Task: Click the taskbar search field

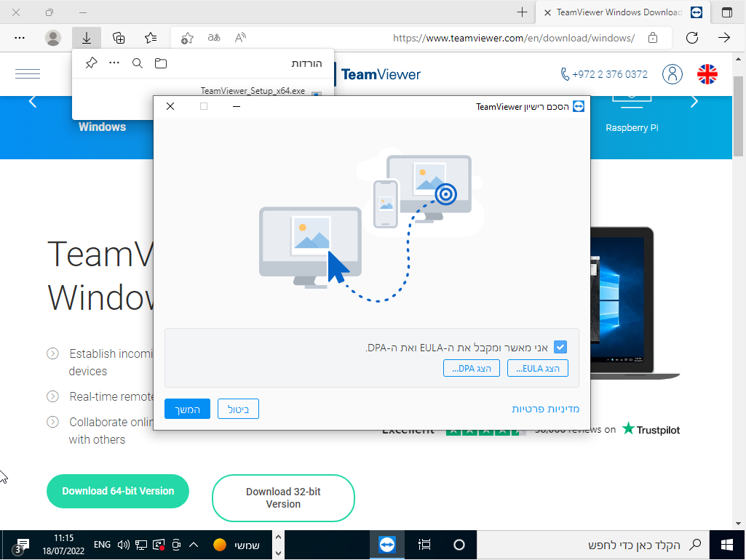Action: 593,545
